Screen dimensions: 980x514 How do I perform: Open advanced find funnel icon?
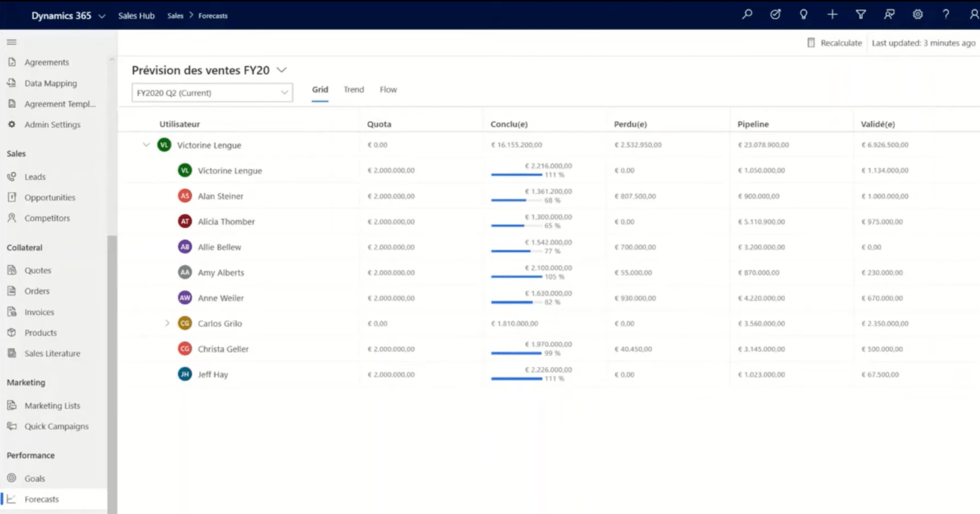tap(861, 14)
